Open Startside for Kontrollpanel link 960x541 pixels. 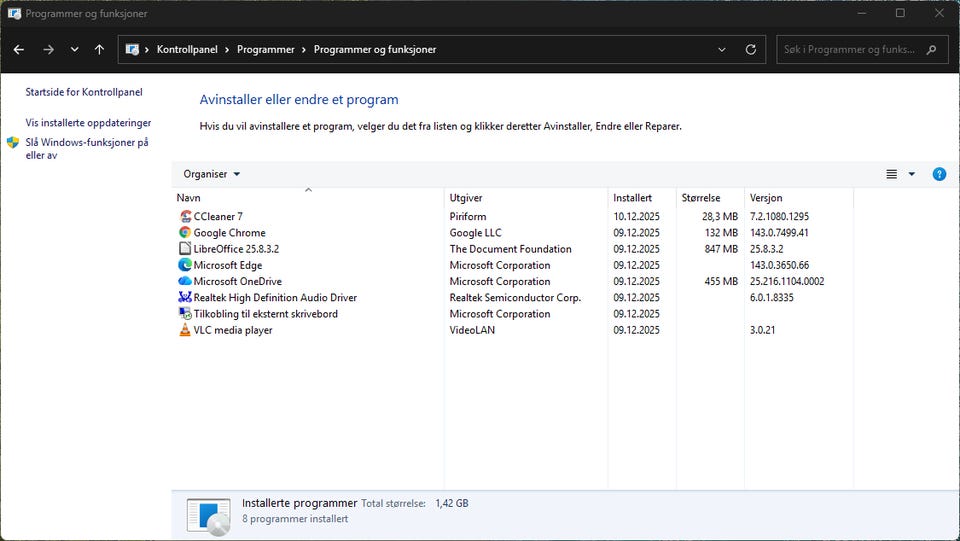84,92
